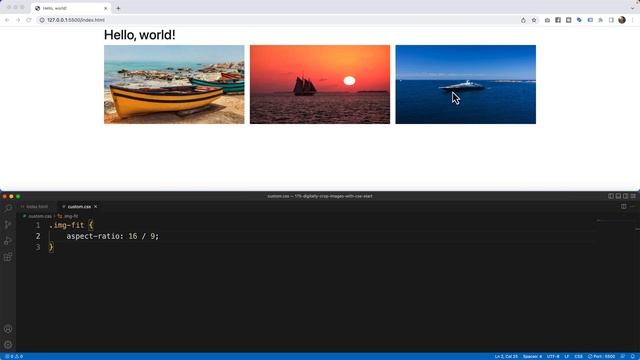The height and width of the screenshot is (360, 640).
Task: Open Extensions view in activity bar
Action: click(x=8, y=257)
